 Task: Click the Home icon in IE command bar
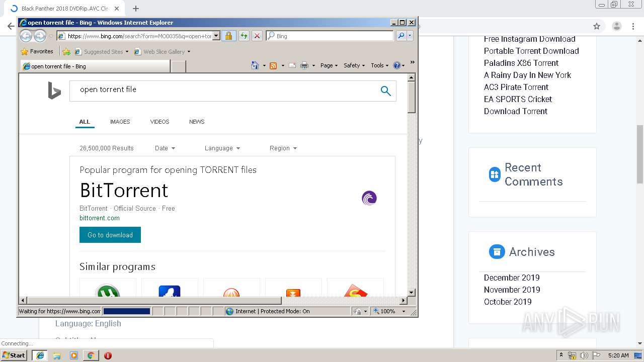(x=255, y=65)
